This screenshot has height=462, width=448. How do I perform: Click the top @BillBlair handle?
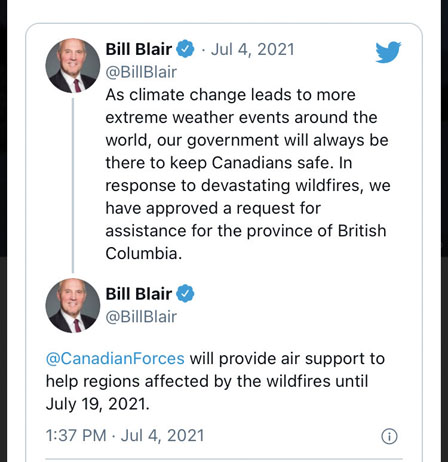[x=141, y=72]
